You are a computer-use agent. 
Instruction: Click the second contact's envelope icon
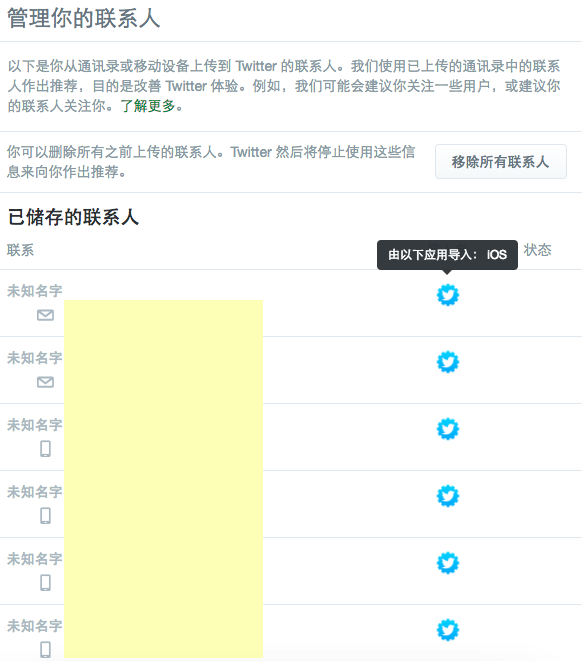pos(46,382)
